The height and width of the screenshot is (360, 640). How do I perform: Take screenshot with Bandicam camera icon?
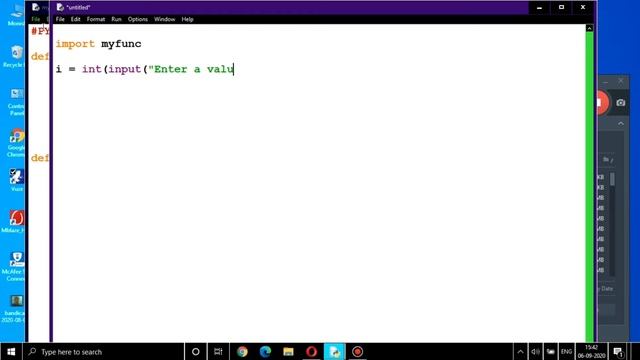pos(621,102)
